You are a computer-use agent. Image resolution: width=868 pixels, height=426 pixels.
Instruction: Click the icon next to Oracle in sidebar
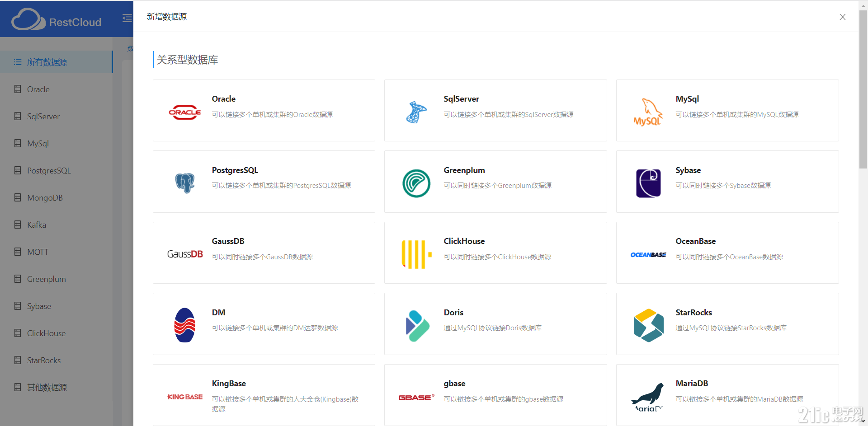click(x=18, y=89)
